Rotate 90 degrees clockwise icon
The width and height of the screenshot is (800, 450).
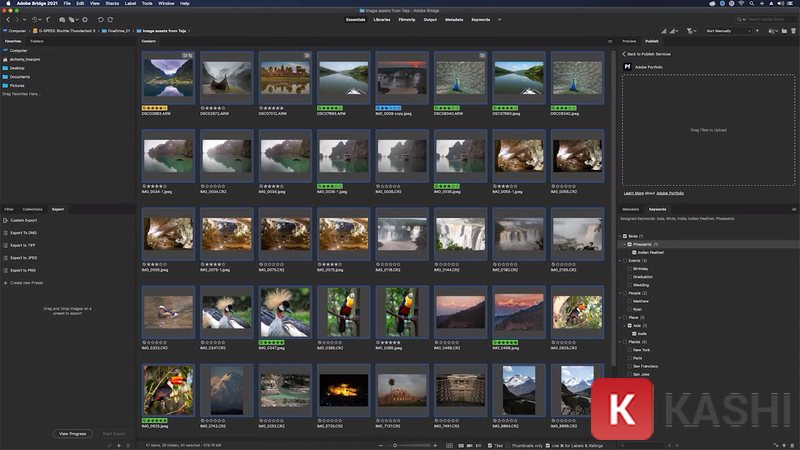pyautogui.click(x=110, y=19)
